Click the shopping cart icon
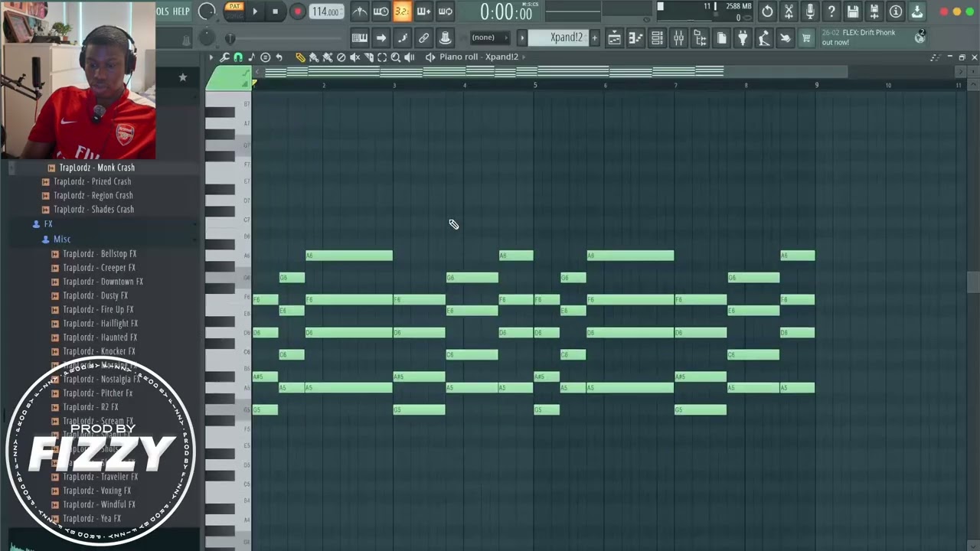 (806, 38)
